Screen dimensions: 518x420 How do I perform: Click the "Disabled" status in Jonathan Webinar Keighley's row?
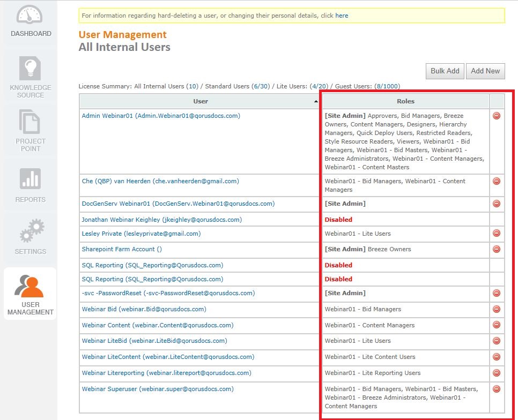(x=338, y=220)
